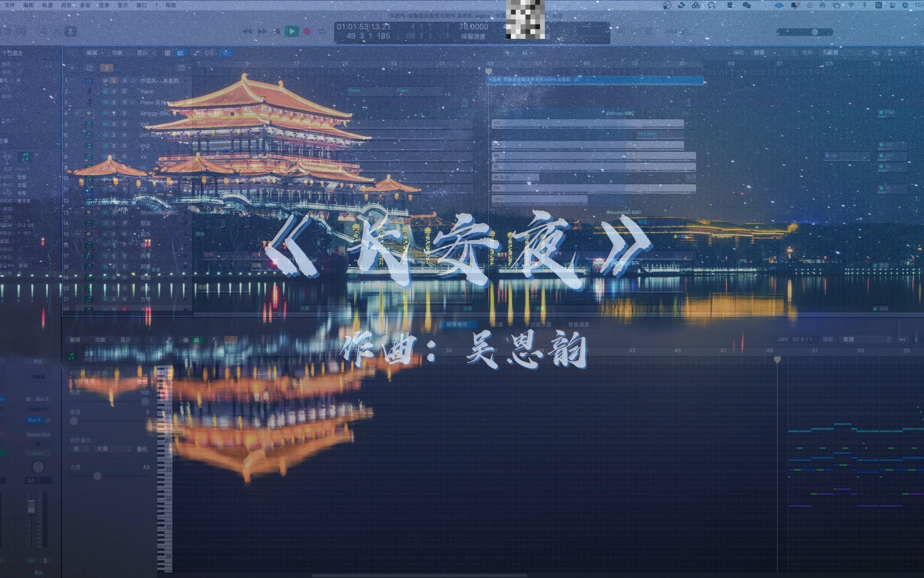The width and height of the screenshot is (924, 578).
Task: Record-enable the Piano track
Action: pos(125,92)
